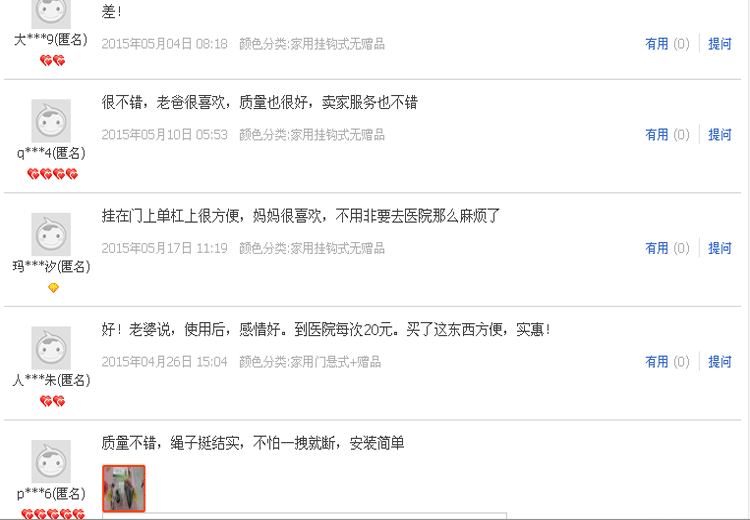750x520 pixels.
Task: Click username 人***朱(匿名)
Action: click(x=51, y=380)
